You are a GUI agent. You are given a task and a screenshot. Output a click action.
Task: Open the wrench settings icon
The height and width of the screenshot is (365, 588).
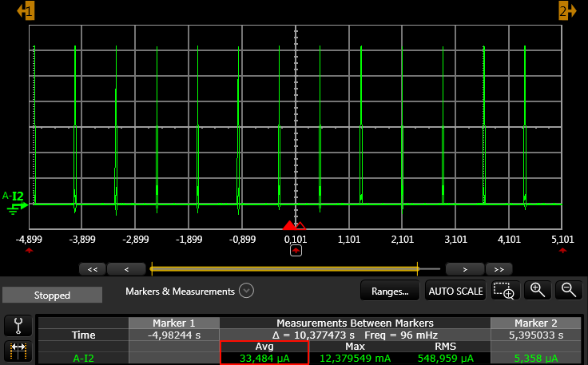point(18,326)
